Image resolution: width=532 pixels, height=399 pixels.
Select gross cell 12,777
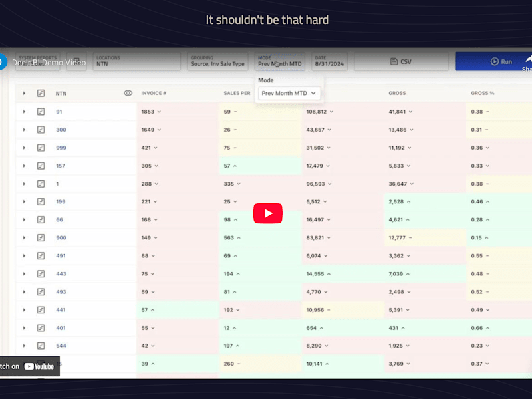[x=425, y=237]
